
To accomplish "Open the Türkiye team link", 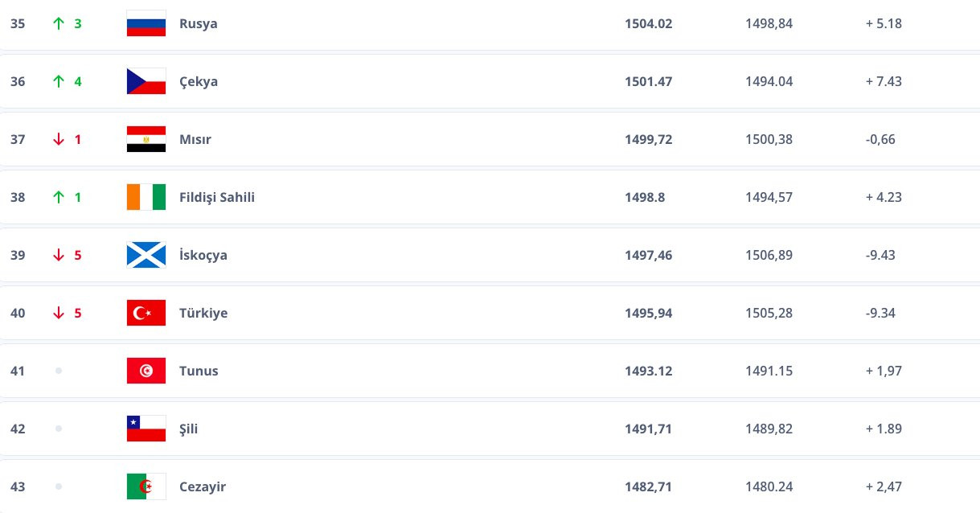I will click(203, 313).
